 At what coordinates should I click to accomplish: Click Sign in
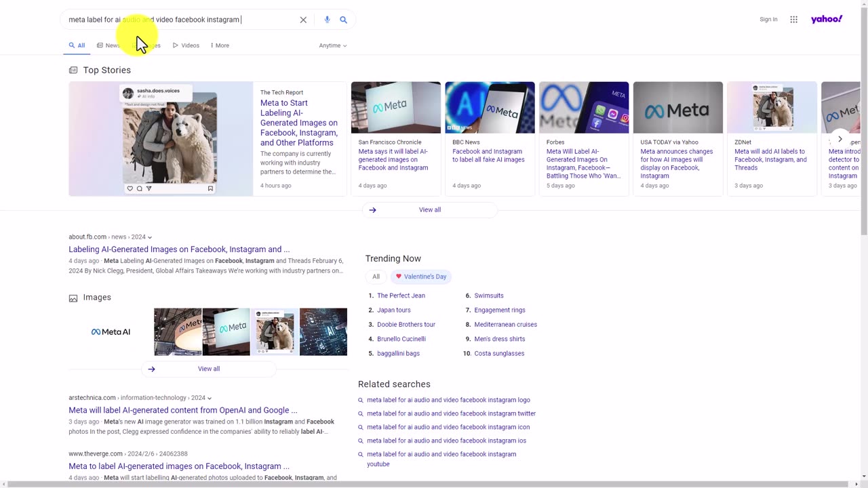(768, 20)
